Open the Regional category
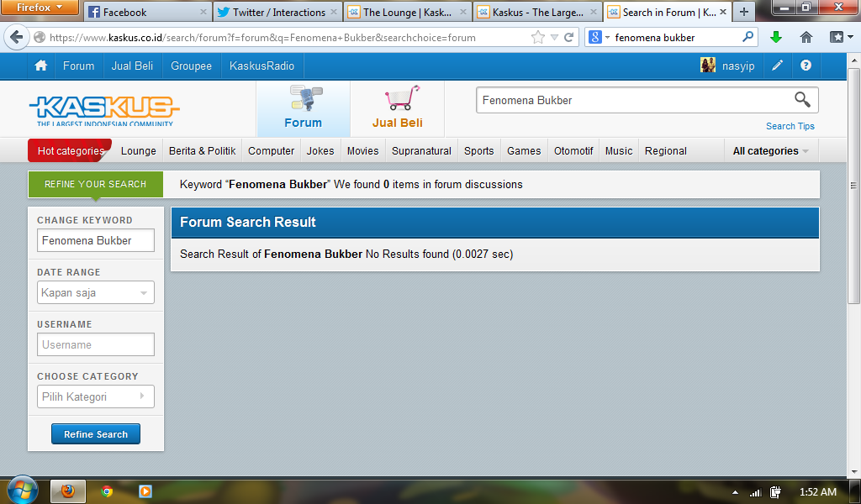Screen dimensions: 861x504 pyautogui.click(x=666, y=151)
